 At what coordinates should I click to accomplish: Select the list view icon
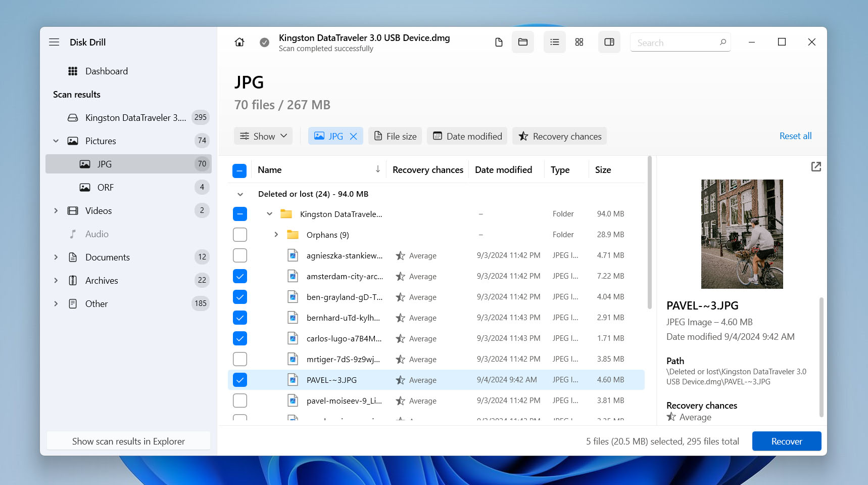pos(554,42)
